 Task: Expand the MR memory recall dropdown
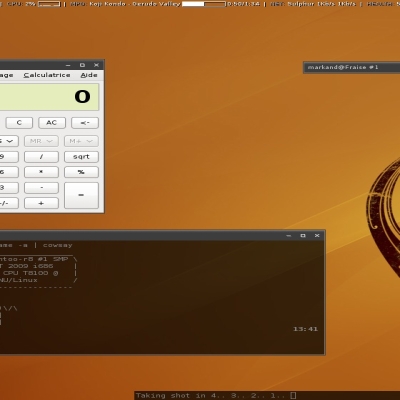(x=41, y=141)
